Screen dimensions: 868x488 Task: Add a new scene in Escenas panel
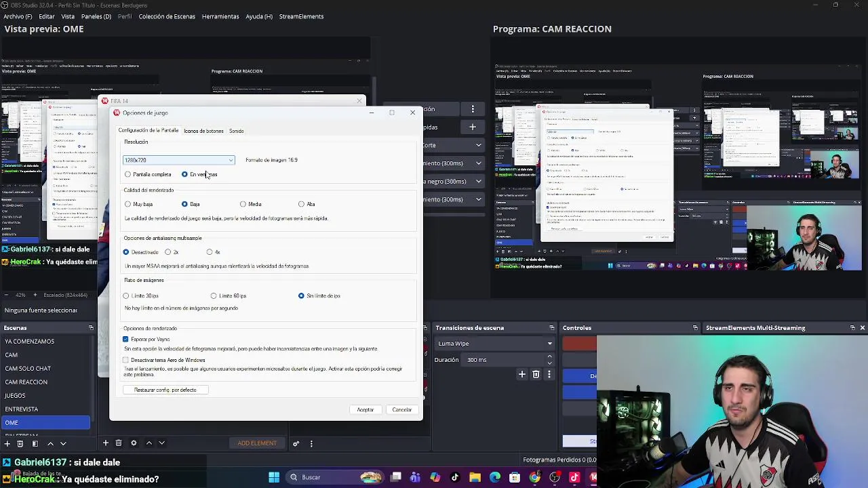tap(7, 443)
